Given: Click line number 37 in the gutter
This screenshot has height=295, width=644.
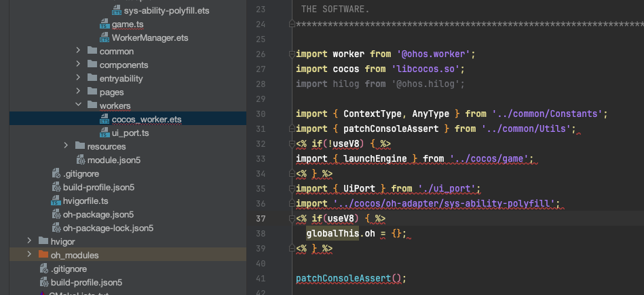Looking at the screenshot, I should (261, 218).
